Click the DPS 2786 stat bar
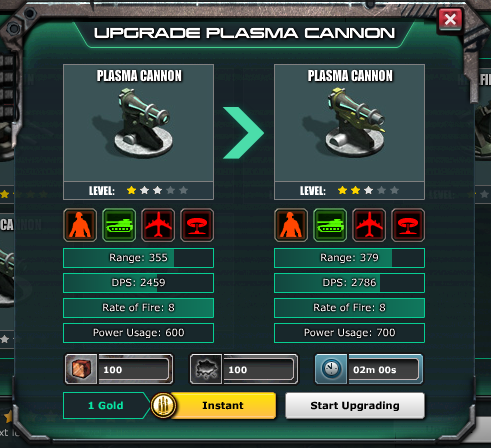This screenshot has height=448, width=491. (349, 283)
